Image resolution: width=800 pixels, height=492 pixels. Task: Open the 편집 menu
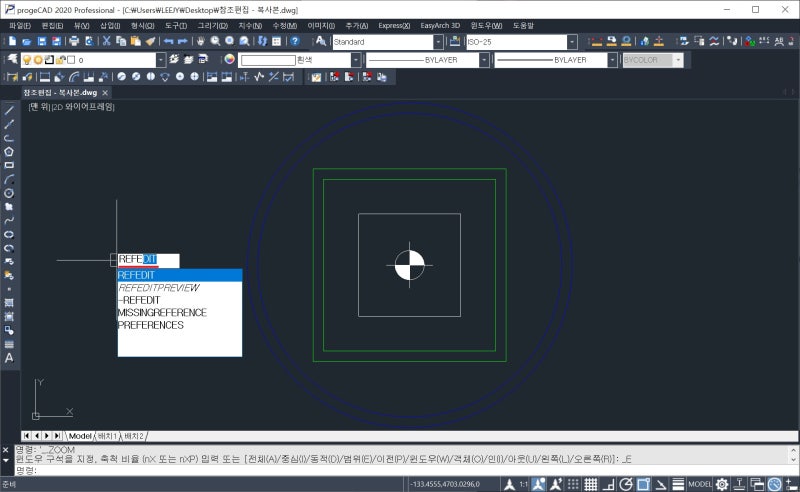pos(52,26)
